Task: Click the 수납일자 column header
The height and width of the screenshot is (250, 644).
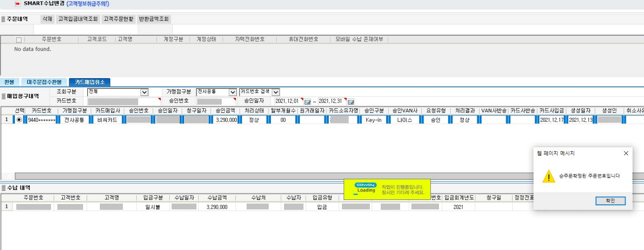Action: coord(184,198)
